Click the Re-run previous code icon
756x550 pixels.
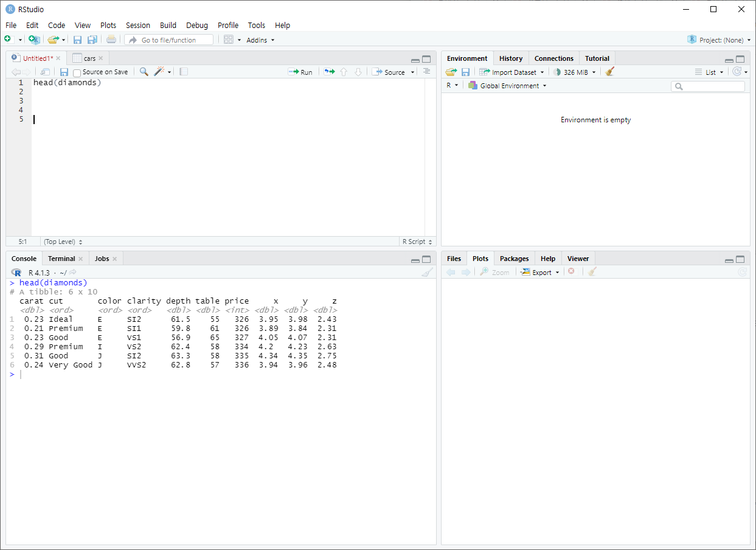coord(329,72)
